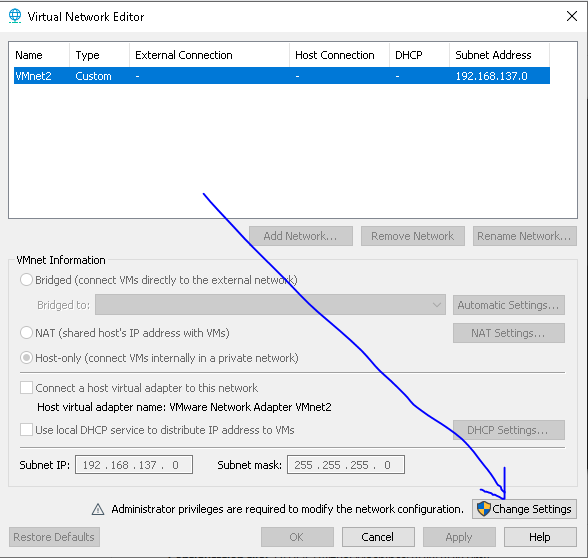588x558 pixels.
Task: Select the Bridged radio button
Action: click(x=26, y=280)
